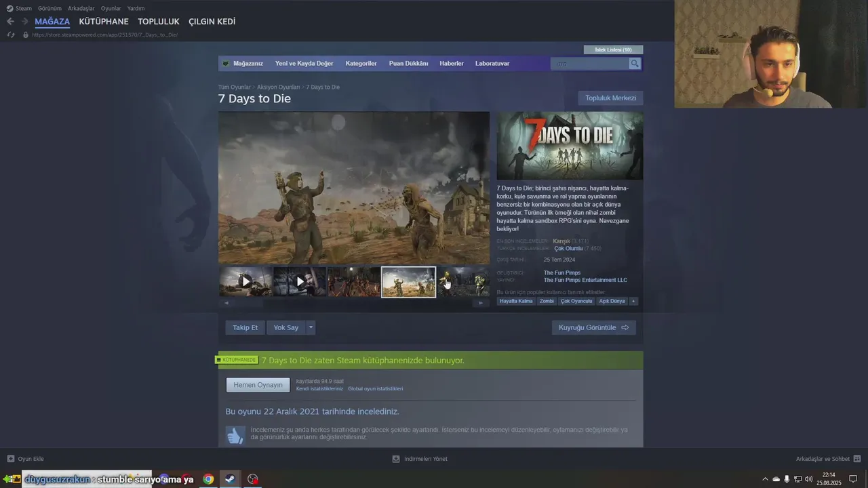Click the Aksiyon Oyunları breadcrumb
868x488 pixels.
tap(278, 87)
